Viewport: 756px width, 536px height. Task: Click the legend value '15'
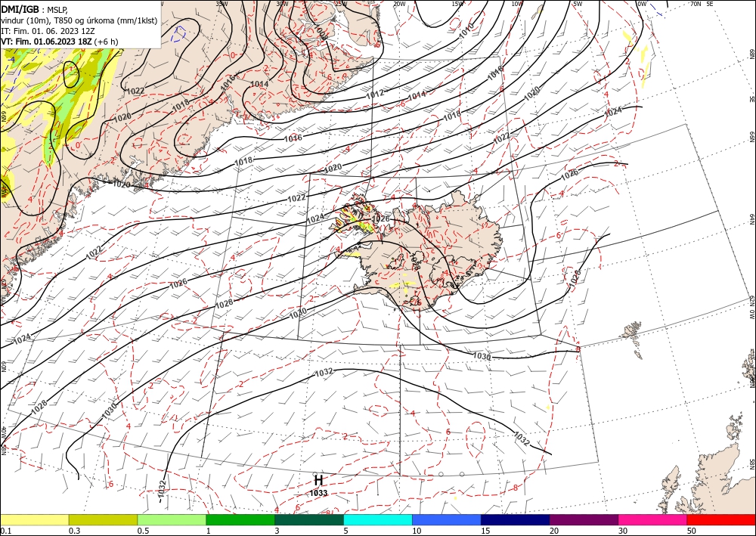point(485,531)
